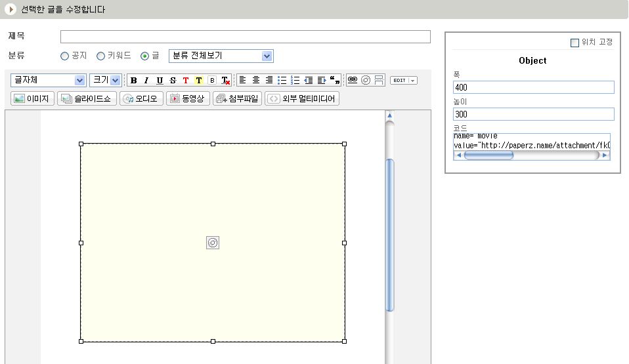Insert a more/less page break divider
Screen dimensions: 629x364
pos(379,80)
